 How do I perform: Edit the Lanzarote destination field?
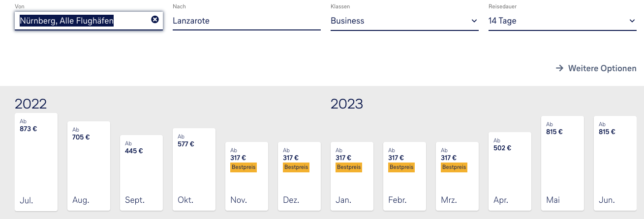click(246, 21)
